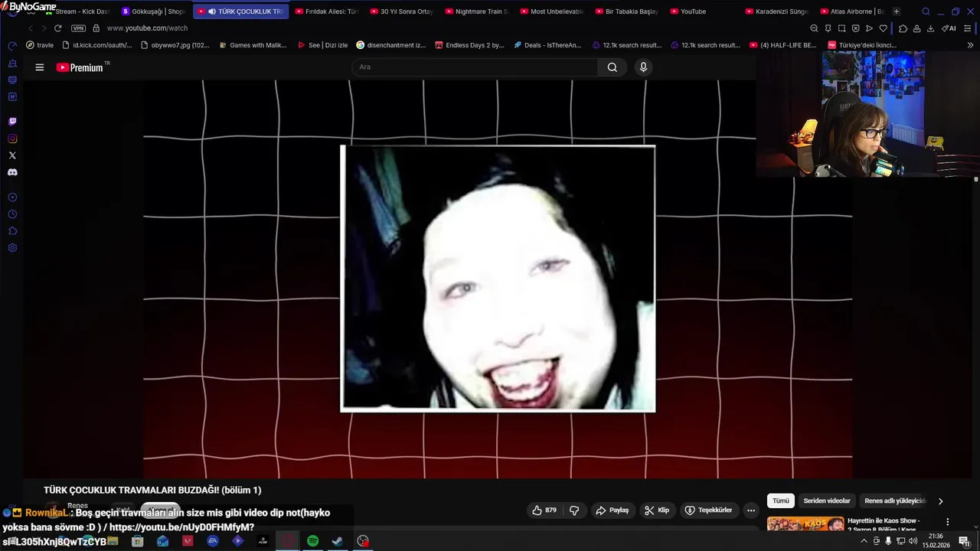980x551 pixels.
Task: Open the HALF-LIFE BE bookmark
Action: (x=783, y=45)
